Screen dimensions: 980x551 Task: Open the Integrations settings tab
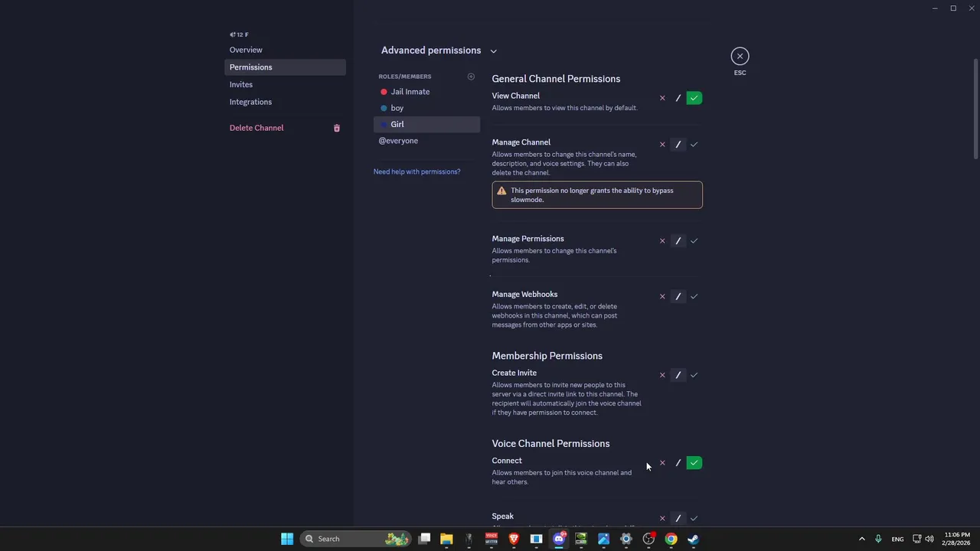click(285, 102)
